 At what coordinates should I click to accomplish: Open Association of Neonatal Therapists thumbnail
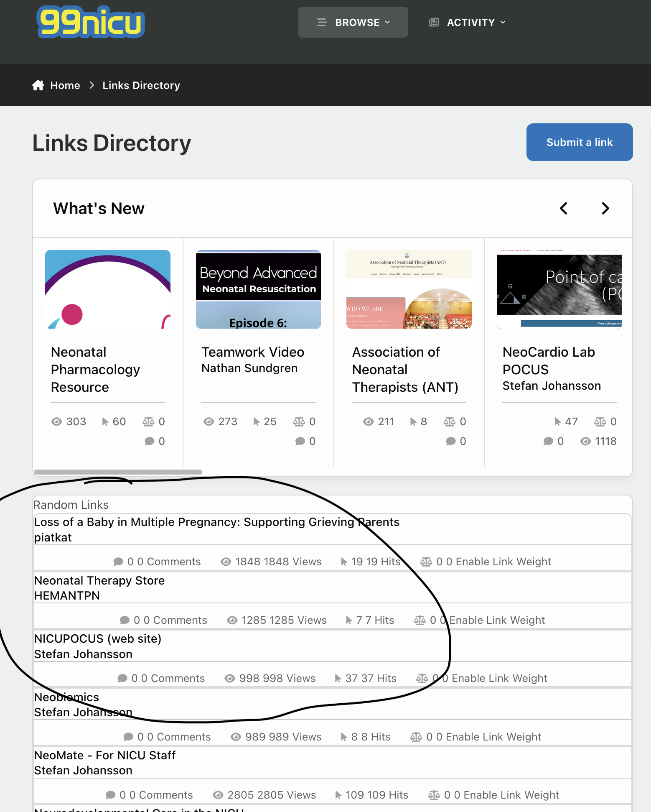[x=409, y=289]
